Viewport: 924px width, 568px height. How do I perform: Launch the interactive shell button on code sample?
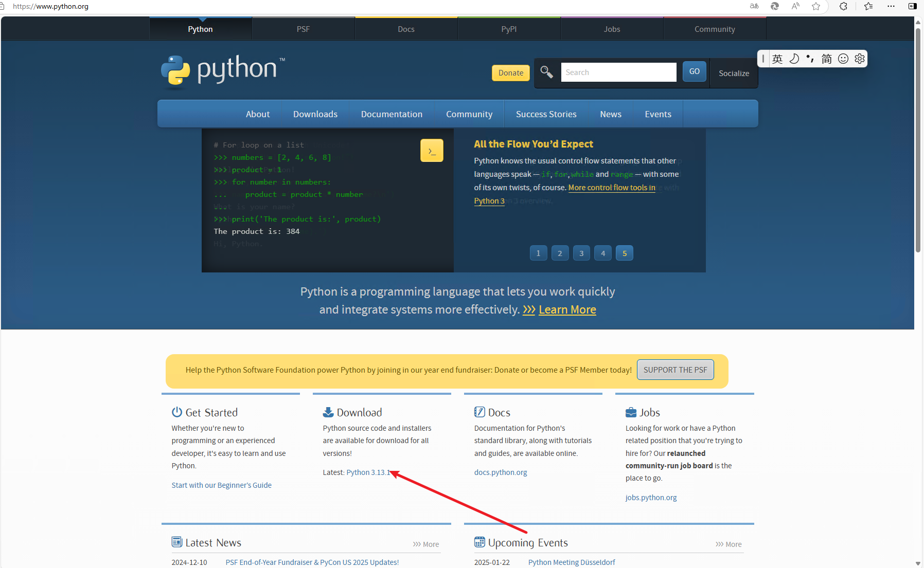click(x=432, y=151)
